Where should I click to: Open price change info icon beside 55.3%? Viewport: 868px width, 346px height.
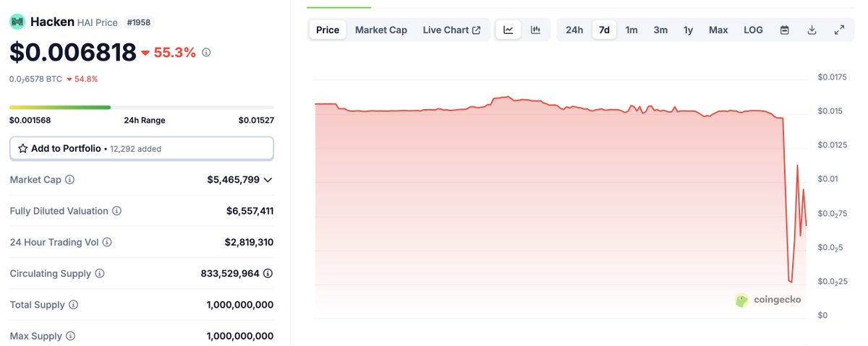pyautogui.click(x=206, y=53)
